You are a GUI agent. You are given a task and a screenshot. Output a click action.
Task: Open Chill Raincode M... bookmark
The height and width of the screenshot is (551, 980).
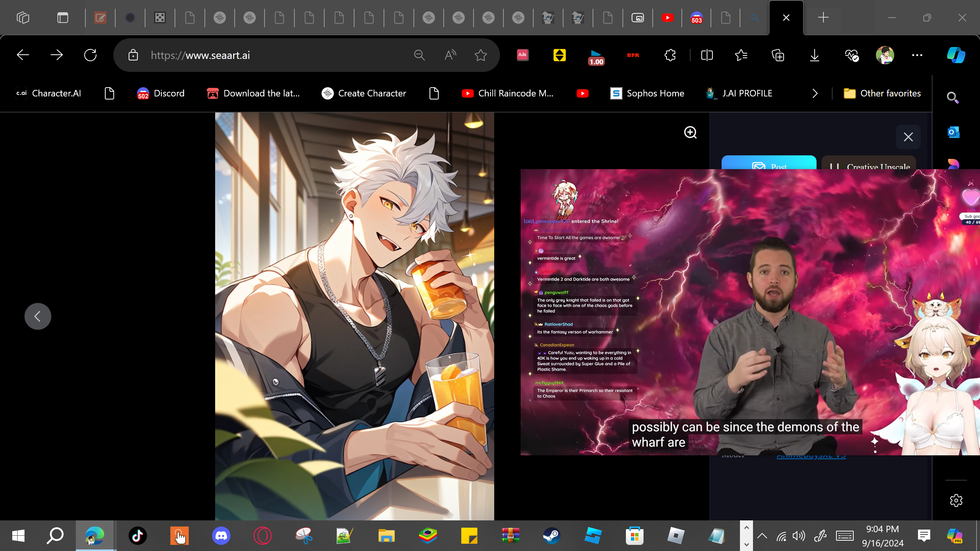tap(507, 93)
